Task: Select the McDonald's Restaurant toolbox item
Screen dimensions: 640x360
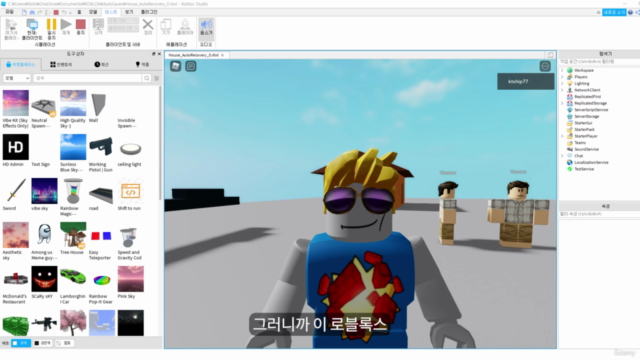Action: tap(16, 285)
